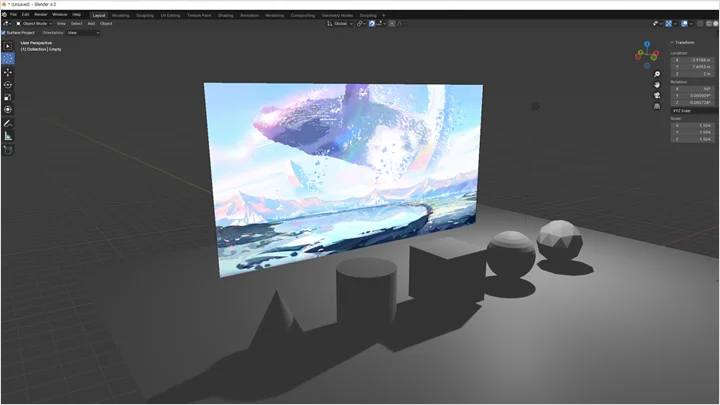Open the viewport View menu

pyautogui.click(x=61, y=23)
